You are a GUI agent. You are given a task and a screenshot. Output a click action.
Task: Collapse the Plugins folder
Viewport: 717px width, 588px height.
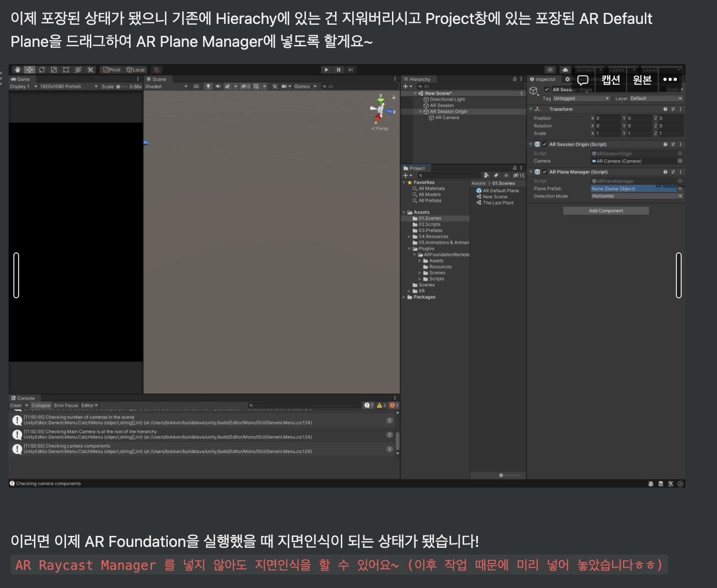[409, 249]
